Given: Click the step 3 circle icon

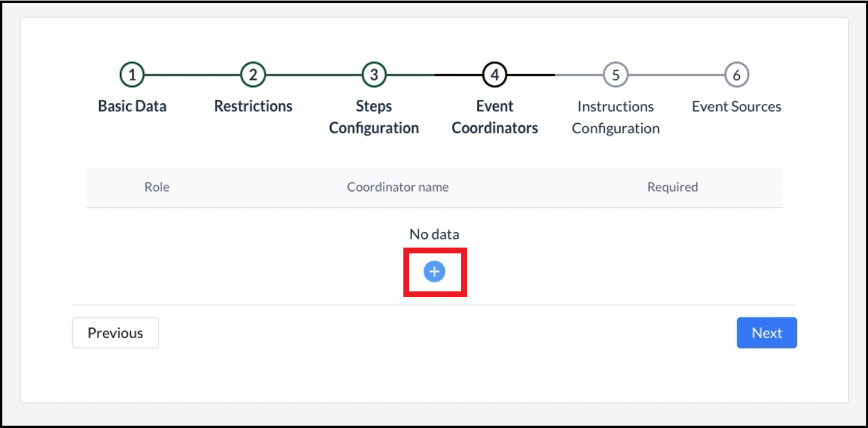Looking at the screenshot, I should [x=374, y=75].
